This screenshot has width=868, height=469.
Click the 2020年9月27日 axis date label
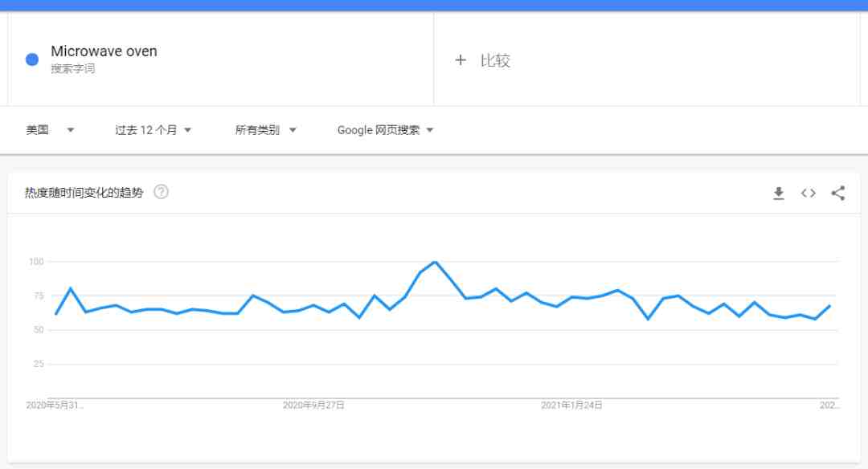pyautogui.click(x=313, y=406)
